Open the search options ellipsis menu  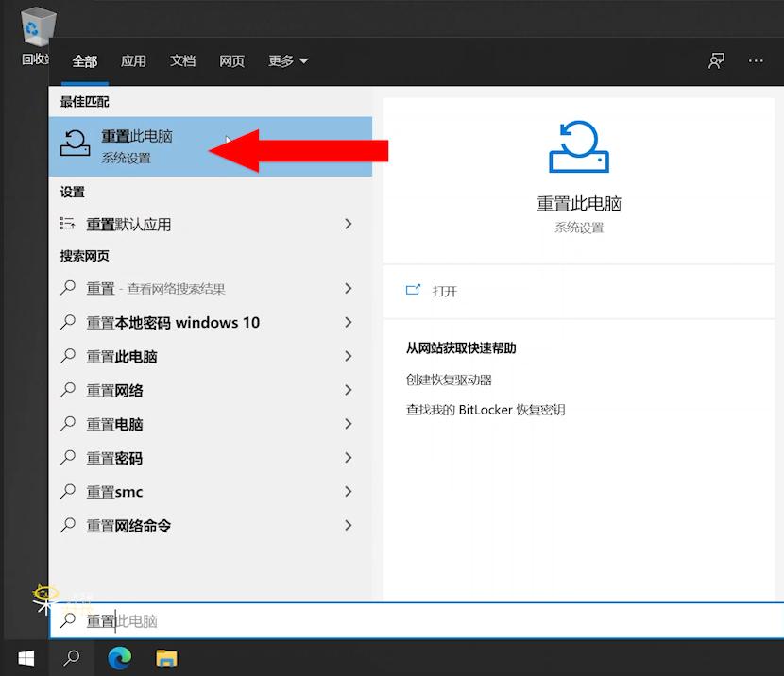[x=756, y=60]
